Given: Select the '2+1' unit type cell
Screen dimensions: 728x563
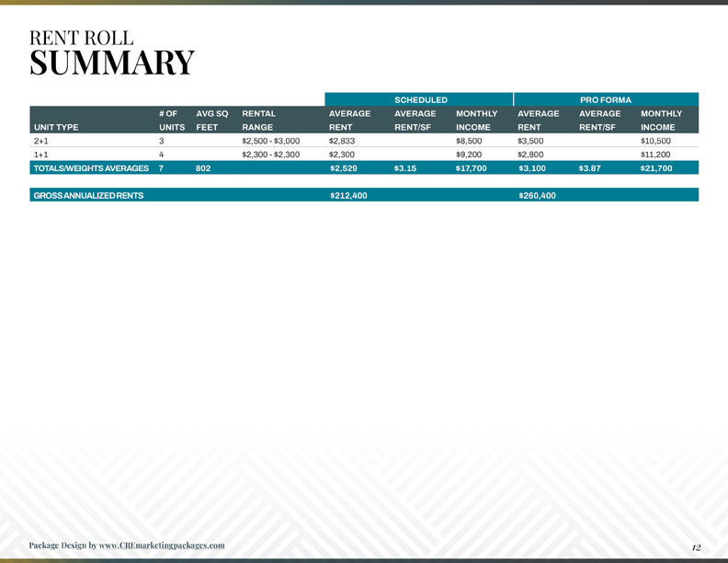Looking at the screenshot, I should 40,141.
